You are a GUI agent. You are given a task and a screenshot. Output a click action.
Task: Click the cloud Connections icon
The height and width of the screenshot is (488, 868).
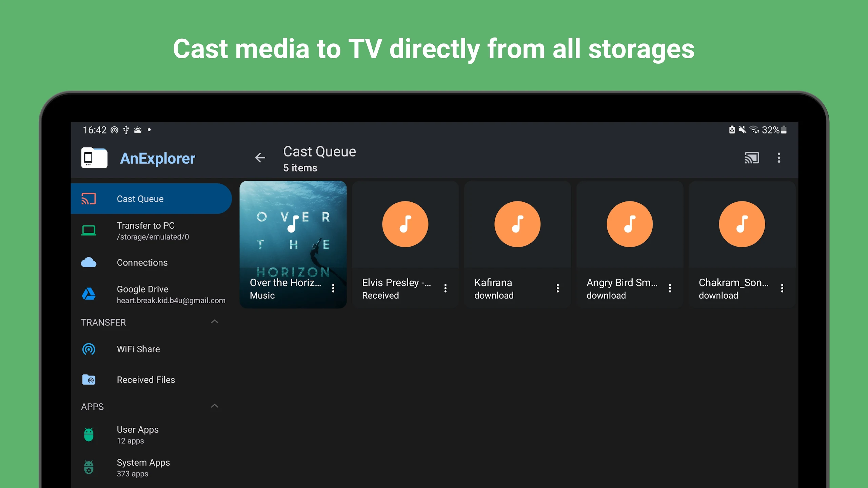click(88, 262)
